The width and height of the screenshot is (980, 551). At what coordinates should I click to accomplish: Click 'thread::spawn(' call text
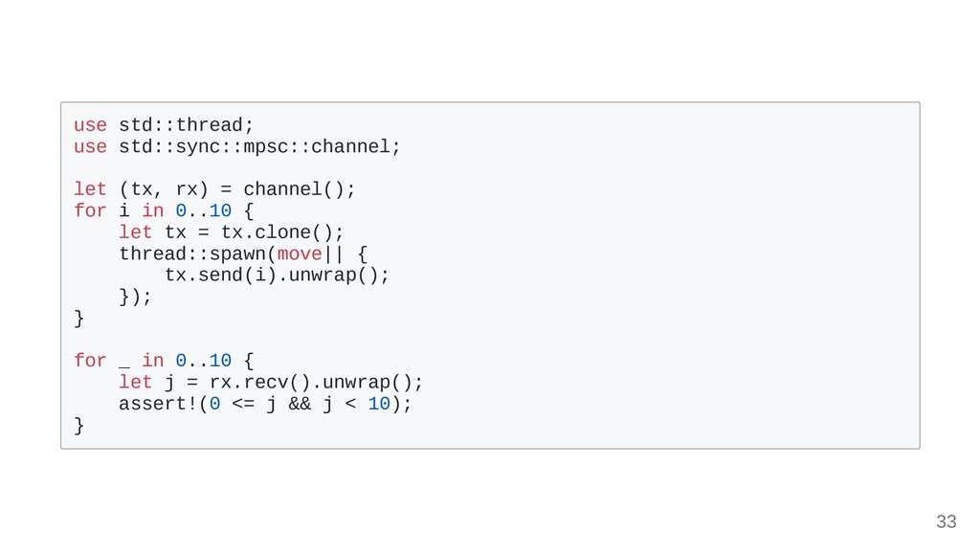click(x=197, y=254)
